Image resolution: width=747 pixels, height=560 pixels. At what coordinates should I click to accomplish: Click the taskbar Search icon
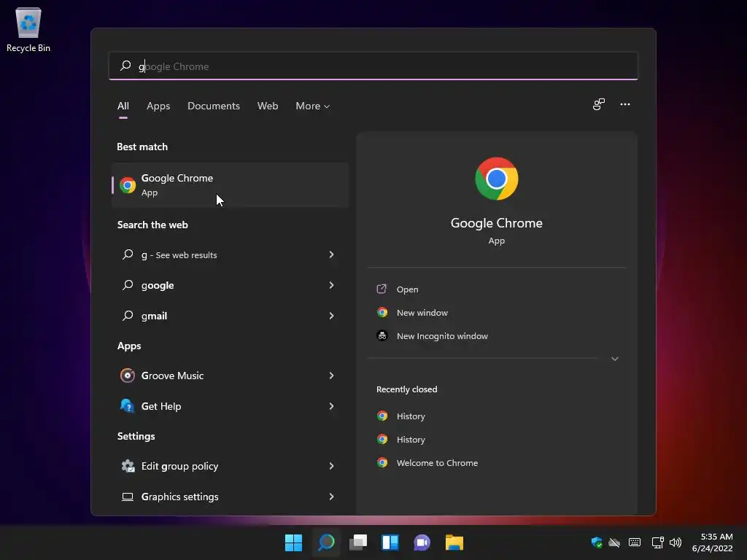click(326, 542)
